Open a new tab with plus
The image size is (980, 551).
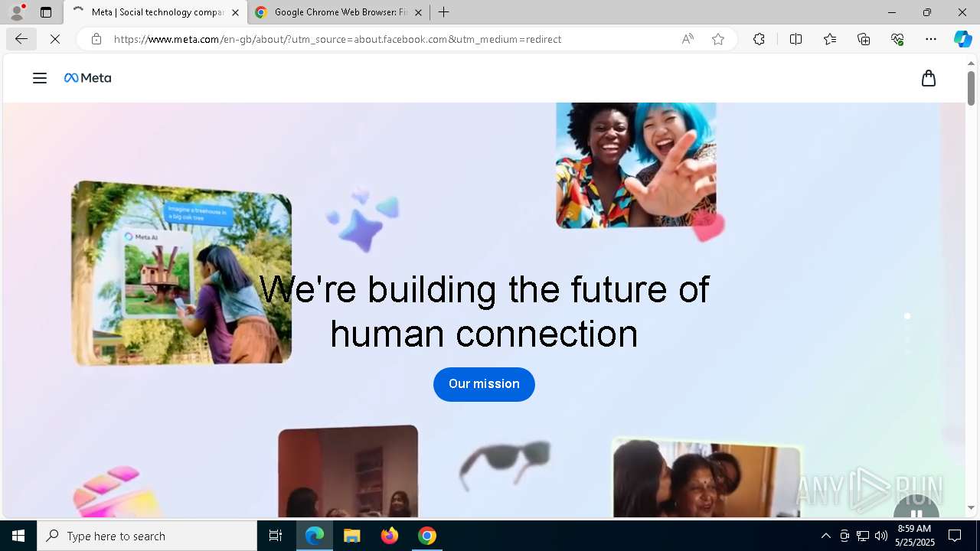click(443, 12)
